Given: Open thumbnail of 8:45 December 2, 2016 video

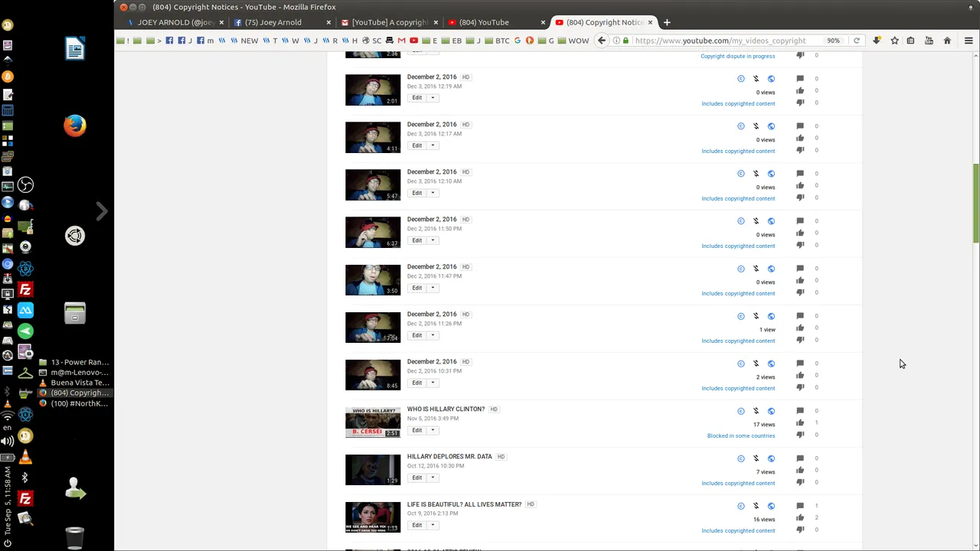Looking at the screenshot, I should 373,375.
